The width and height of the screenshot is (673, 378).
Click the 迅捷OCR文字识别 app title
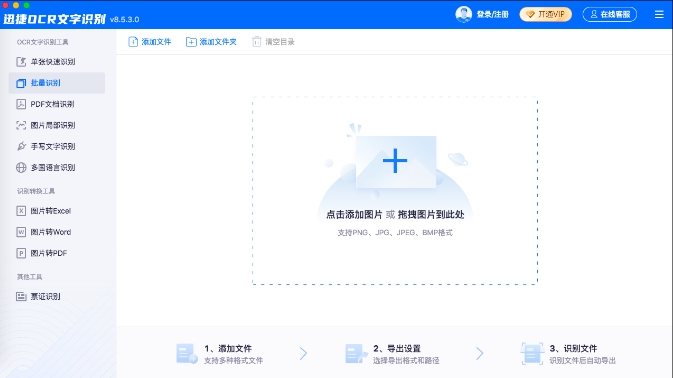[x=55, y=19]
